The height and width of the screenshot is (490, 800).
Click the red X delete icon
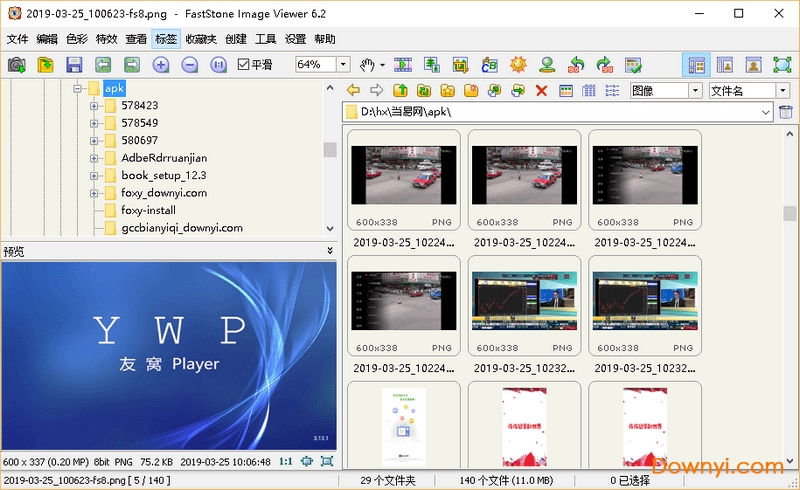click(x=541, y=91)
